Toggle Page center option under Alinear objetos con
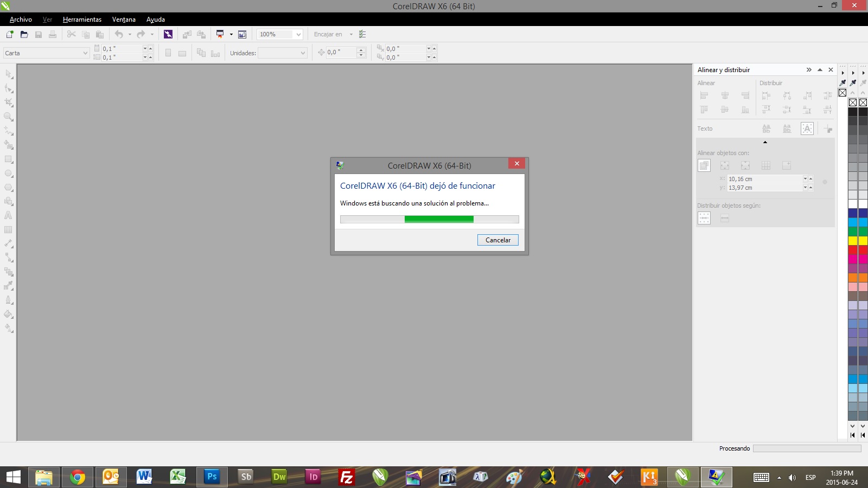868x488 pixels. (745, 165)
